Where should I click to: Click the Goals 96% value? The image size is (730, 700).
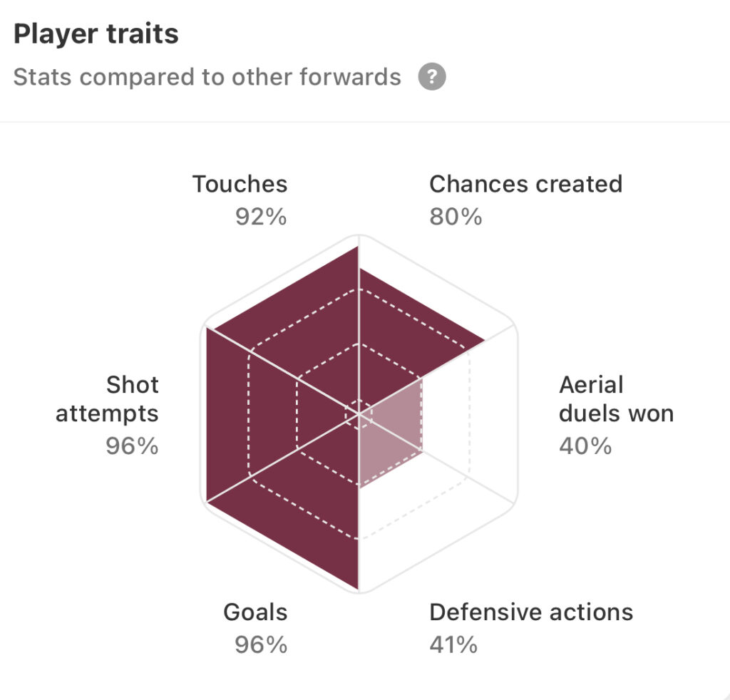coord(261,644)
